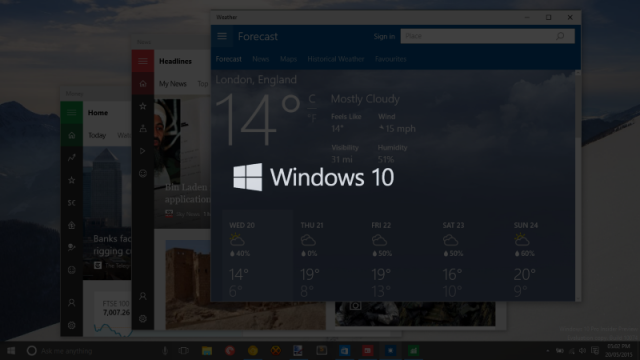Open File Explorer from the taskbar
This screenshot has height=360, width=640.
point(207,351)
